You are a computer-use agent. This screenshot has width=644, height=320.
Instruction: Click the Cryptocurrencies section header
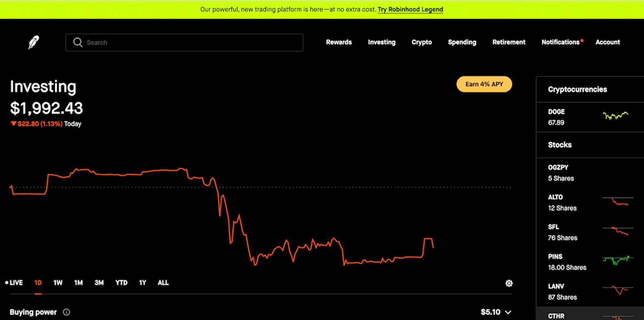tap(577, 89)
